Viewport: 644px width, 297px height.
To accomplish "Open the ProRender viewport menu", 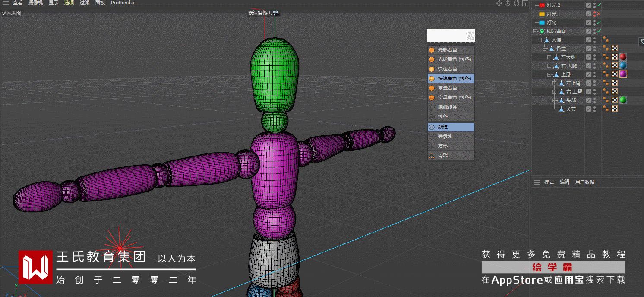I will tap(123, 3).
